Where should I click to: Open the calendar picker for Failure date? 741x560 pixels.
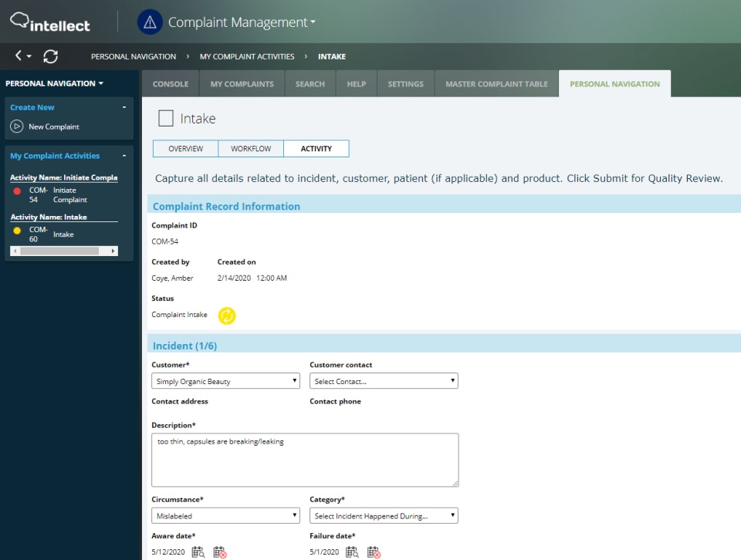click(354, 552)
